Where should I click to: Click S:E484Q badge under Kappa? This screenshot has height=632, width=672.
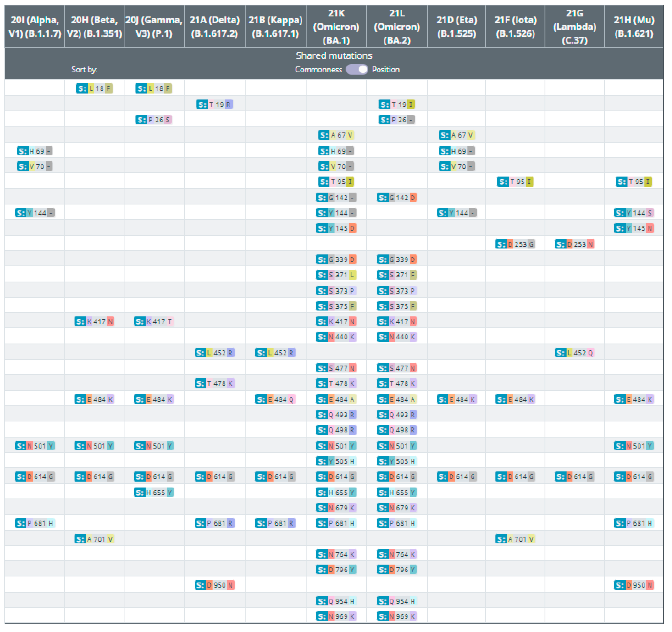click(275, 400)
